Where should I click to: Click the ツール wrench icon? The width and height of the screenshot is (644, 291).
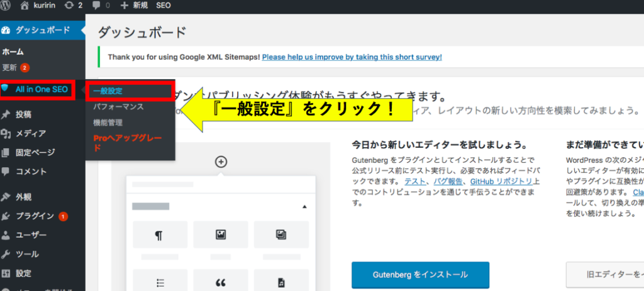[5, 254]
